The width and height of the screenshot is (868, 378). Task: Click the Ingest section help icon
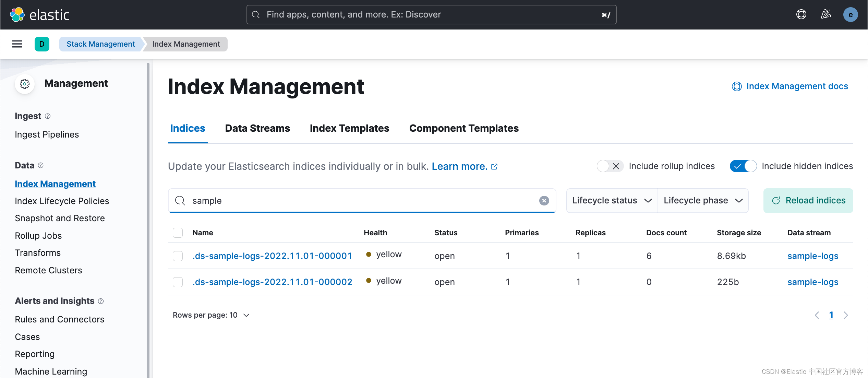tap(48, 116)
